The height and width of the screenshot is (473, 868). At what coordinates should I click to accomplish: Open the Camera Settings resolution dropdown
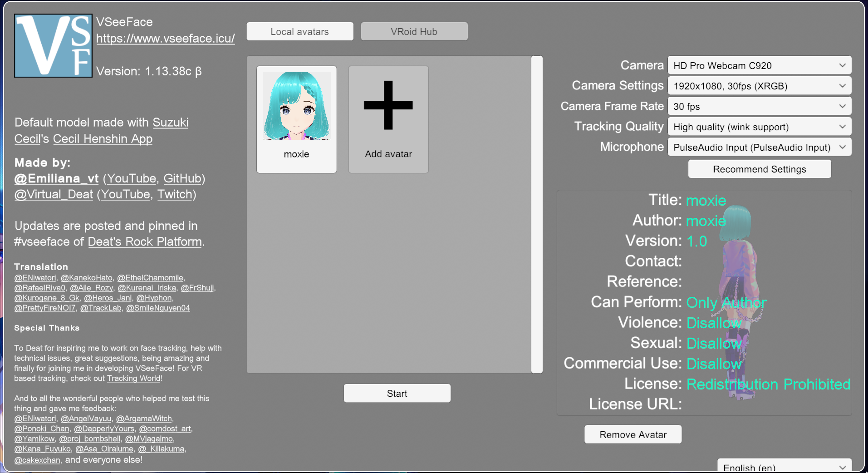[x=760, y=86]
